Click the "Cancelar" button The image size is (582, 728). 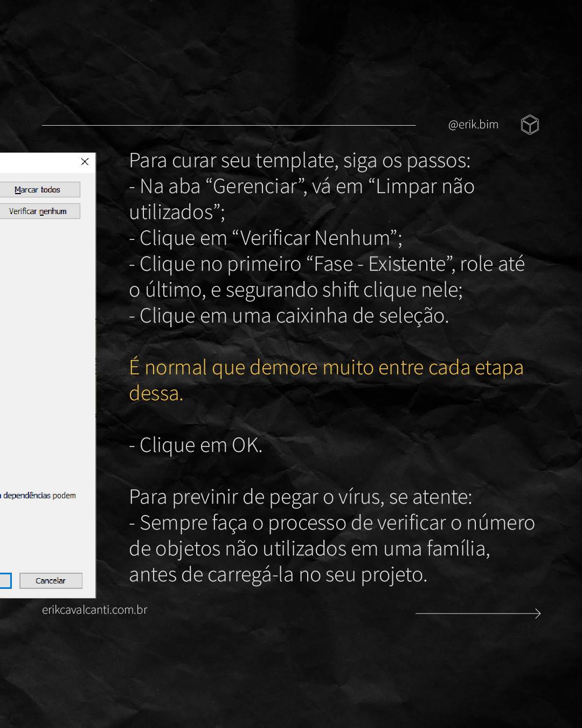click(51, 581)
